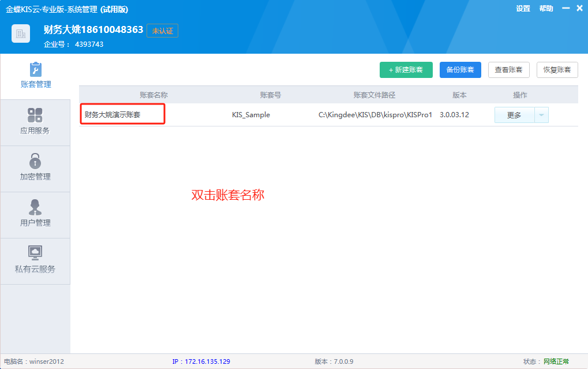
Task: Open the 帮助 menu in the title bar
Action: pyautogui.click(x=546, y=9)
